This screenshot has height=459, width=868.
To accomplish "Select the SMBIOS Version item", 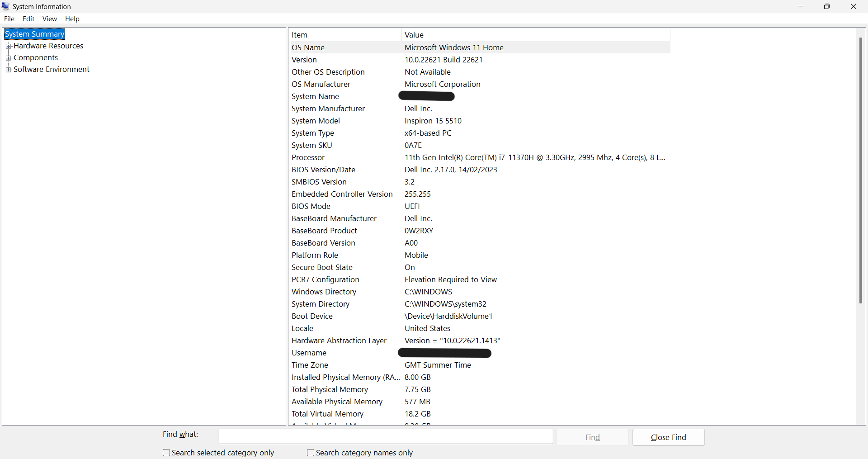I will click(319, 182).
